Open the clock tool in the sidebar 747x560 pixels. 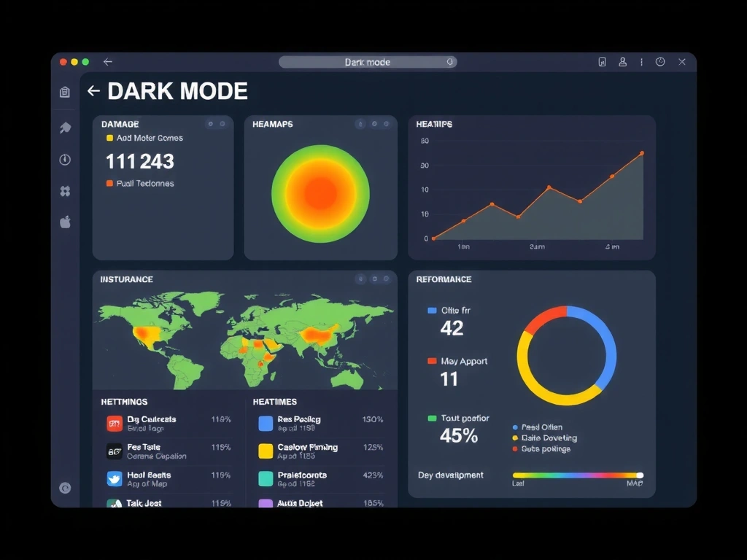coord(64,160)
